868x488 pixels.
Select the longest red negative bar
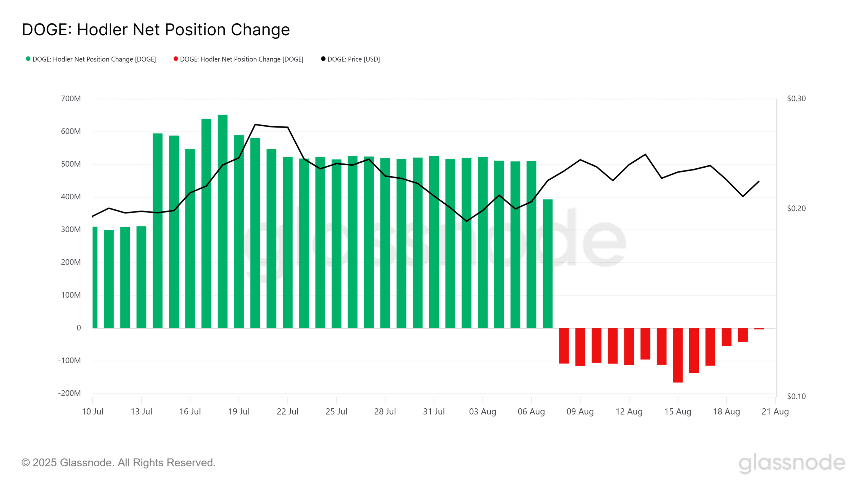tap(677, 355)
